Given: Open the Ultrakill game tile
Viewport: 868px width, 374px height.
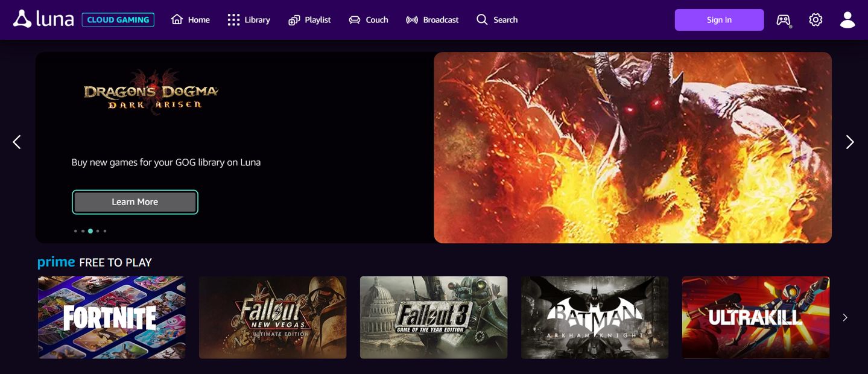Looking at the screenshot, I should [x=756, y=317].
